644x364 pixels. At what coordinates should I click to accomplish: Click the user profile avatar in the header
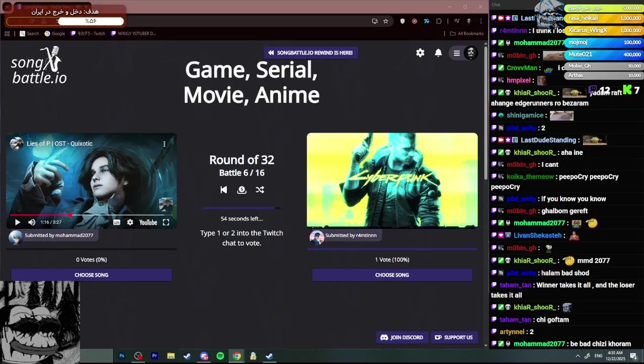(x=471, y=53)
